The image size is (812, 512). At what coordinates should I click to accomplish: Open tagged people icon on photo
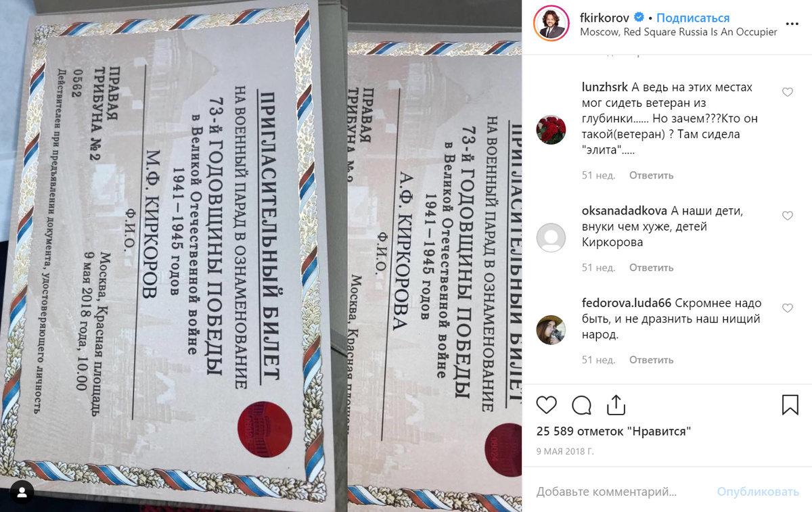[24, 490]
